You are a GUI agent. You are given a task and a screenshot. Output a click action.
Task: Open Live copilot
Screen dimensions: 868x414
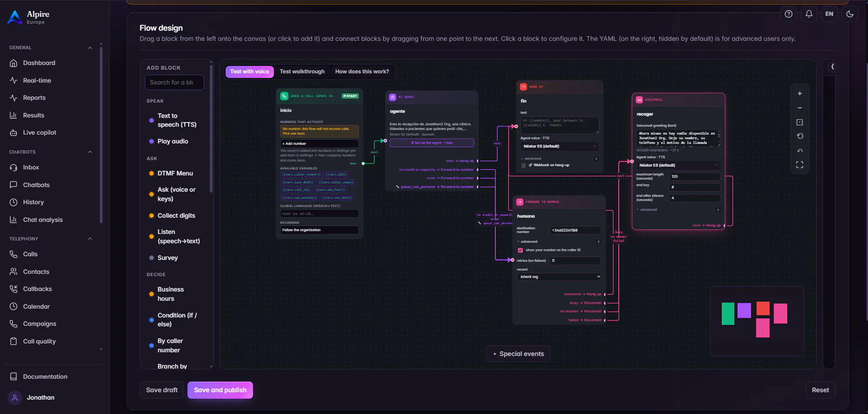[39, 133]
